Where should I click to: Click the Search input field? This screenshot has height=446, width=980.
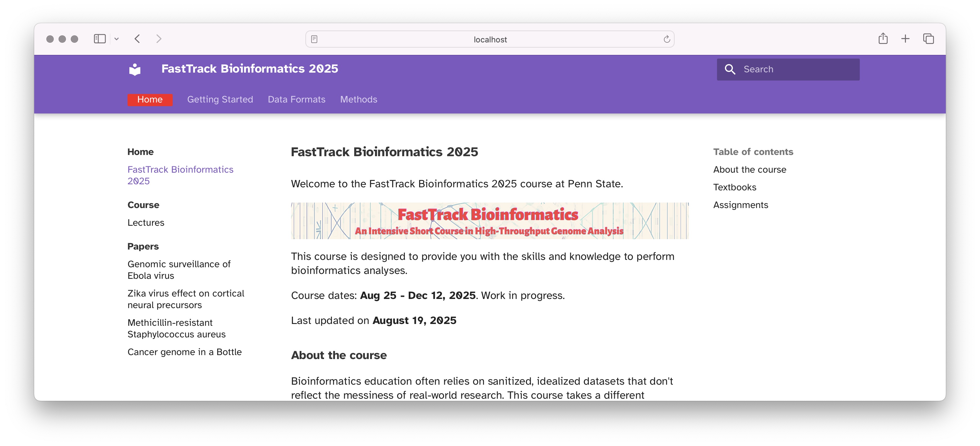[x=795, y=69]
